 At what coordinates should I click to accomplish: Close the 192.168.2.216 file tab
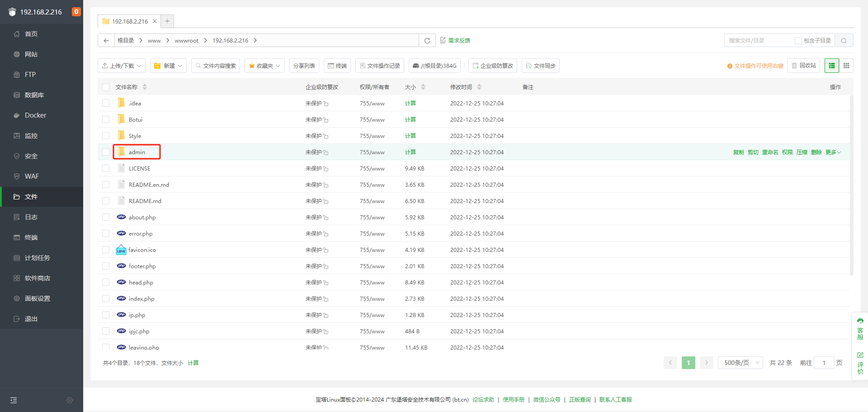pos(155,21)
